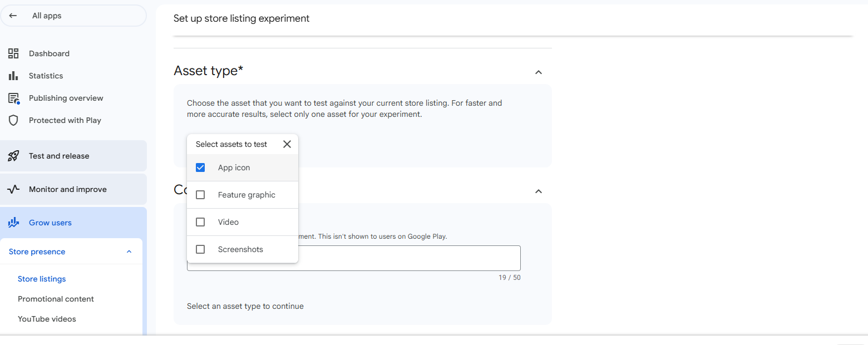Select Grow users section
The width and height of the screenshot is (868, 345).
(73, 223)
